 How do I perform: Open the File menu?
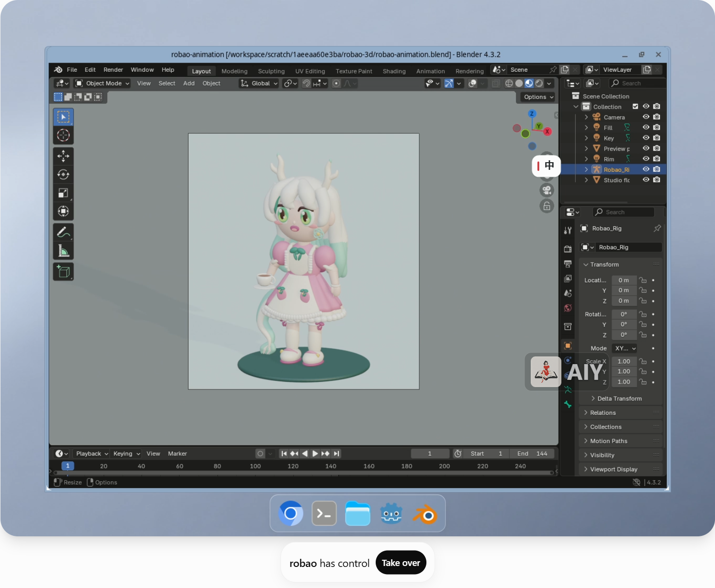coord(72,70)
